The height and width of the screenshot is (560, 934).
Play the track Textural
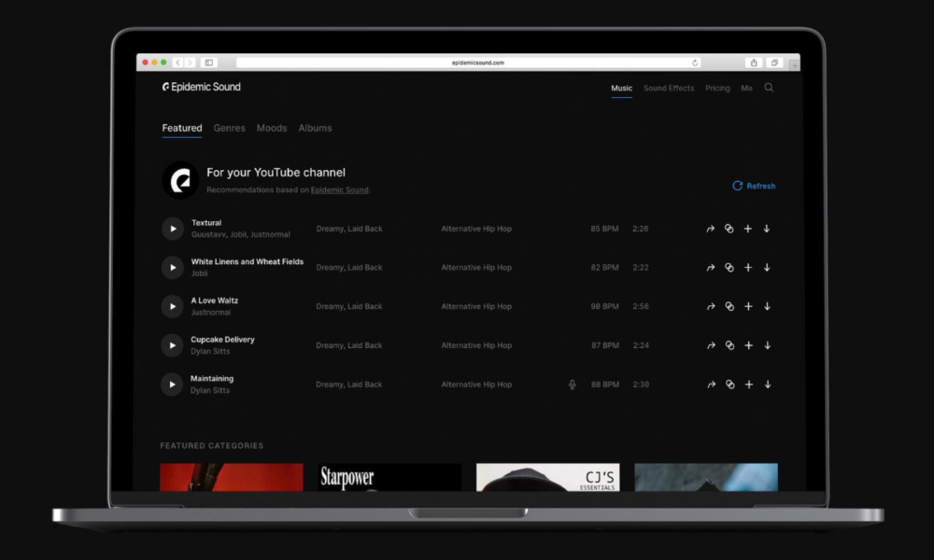point(173,229)
